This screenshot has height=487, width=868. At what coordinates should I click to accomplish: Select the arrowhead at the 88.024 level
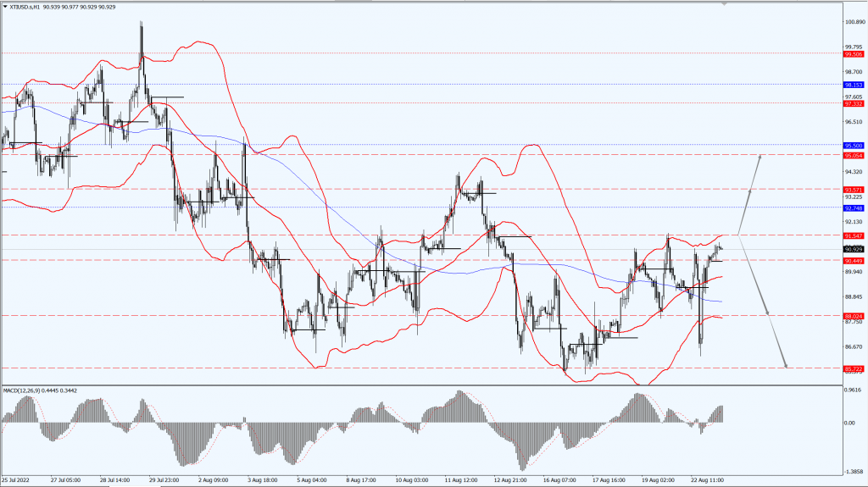point(768,313)
